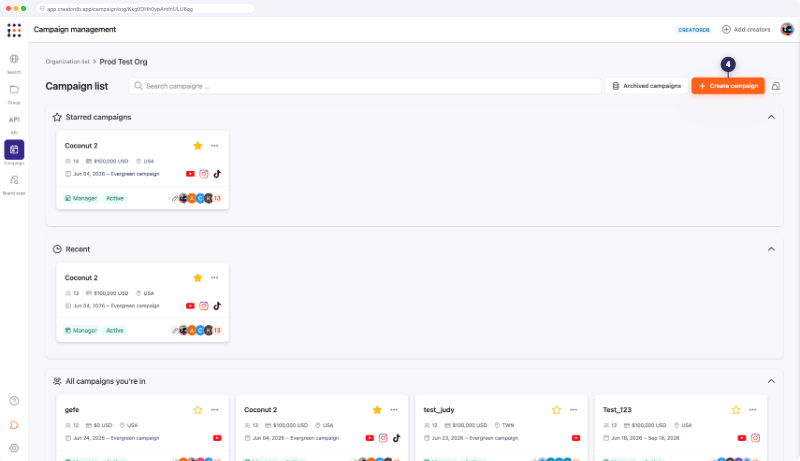Collapse the Recent section
The height and width of the screenshot is (461, 800).
(771, 249)
